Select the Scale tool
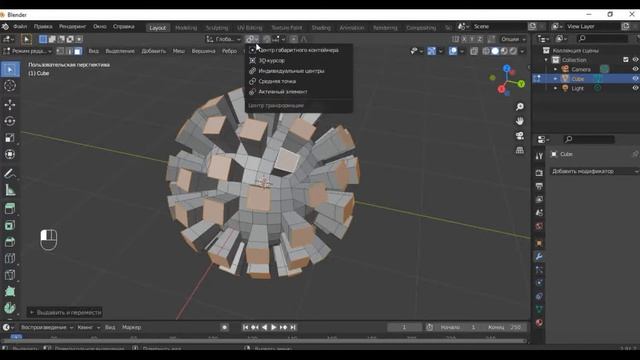The width and height of the screenshot is (640, 360). tap(10, 138)
